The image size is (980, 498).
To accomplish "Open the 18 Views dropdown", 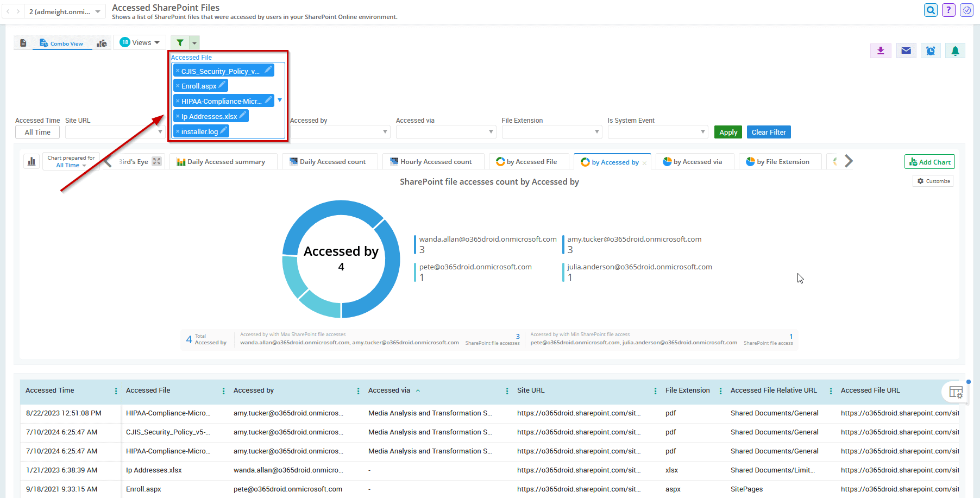I will tap(140, 42).
